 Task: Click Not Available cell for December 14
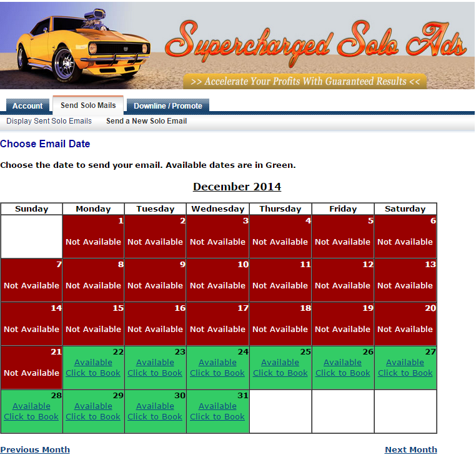coord(32,324)
